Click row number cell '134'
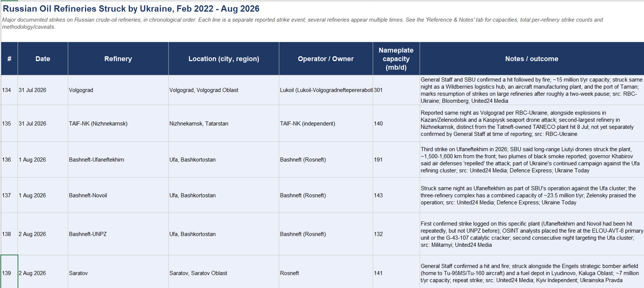The height and width of the screenshot is (288, 644). pyautogui.click(x=9, y=90)
